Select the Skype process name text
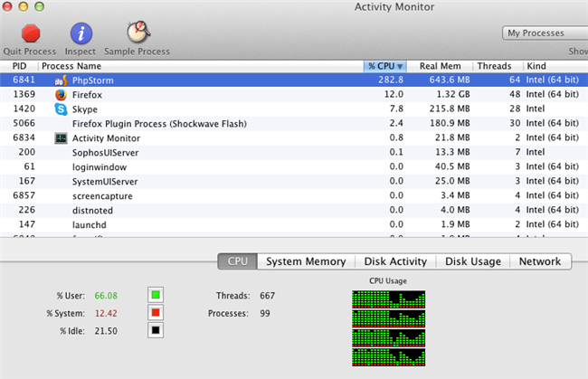This screenshot has height=379, width=588. click(x=85, y=109)
